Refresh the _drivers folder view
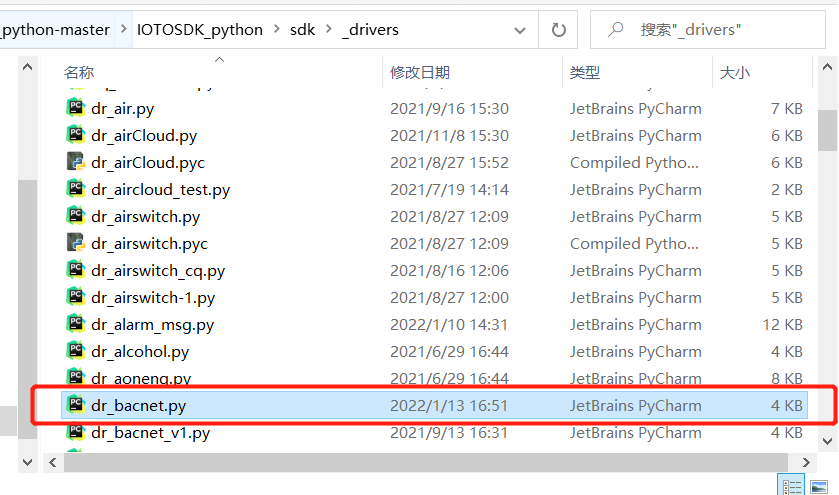This screenshot has height=495, width=839. point(558,30)
